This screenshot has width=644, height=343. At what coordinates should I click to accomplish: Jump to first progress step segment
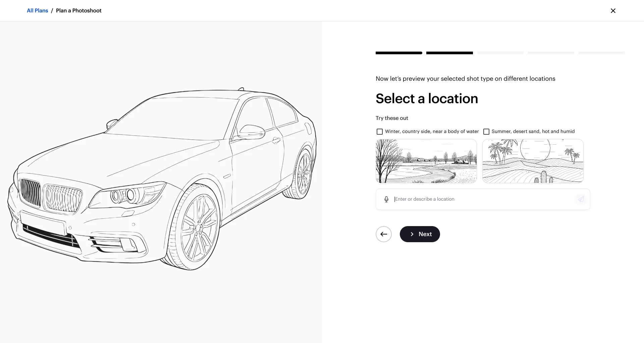399,53
